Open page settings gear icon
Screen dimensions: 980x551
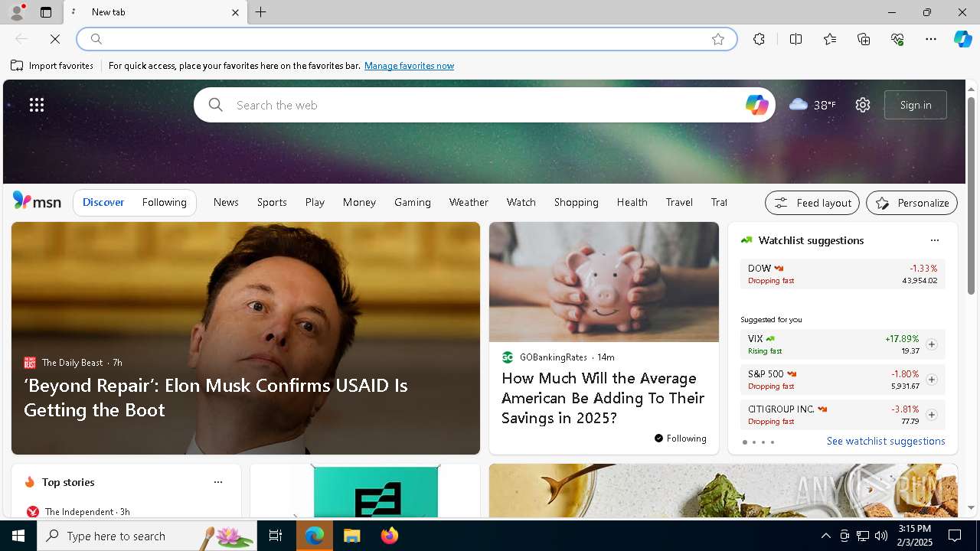[x=863, y=105]
